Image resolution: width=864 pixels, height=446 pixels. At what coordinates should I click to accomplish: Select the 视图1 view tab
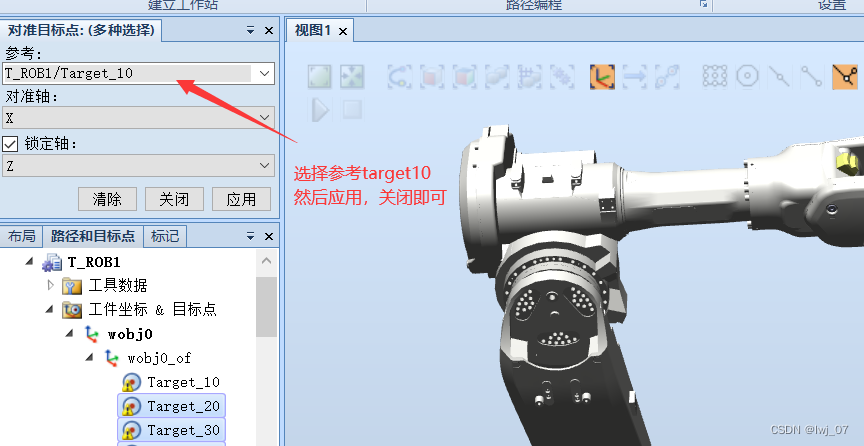[x=312, y=30]
